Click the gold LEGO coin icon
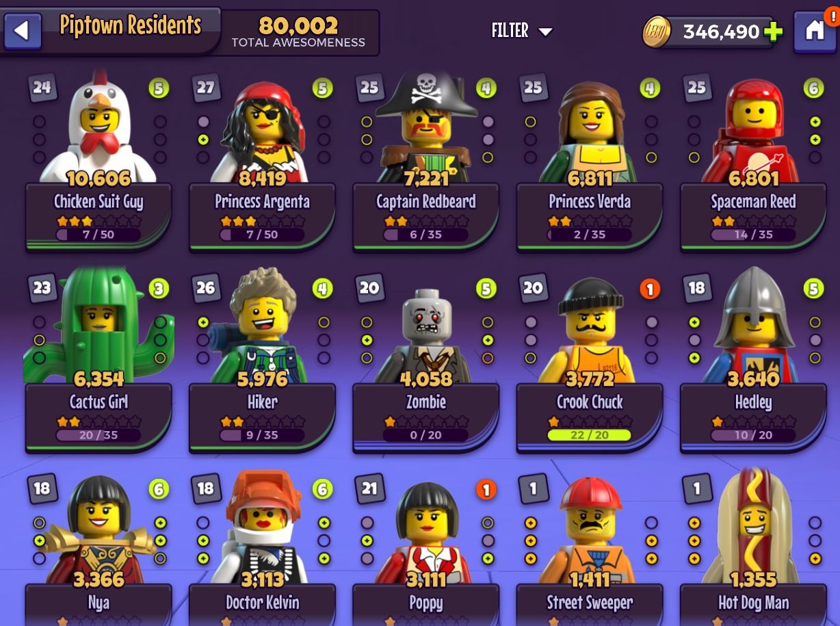Image resolution: width=840 pixels, height=626 pixels. click(657, 32)
